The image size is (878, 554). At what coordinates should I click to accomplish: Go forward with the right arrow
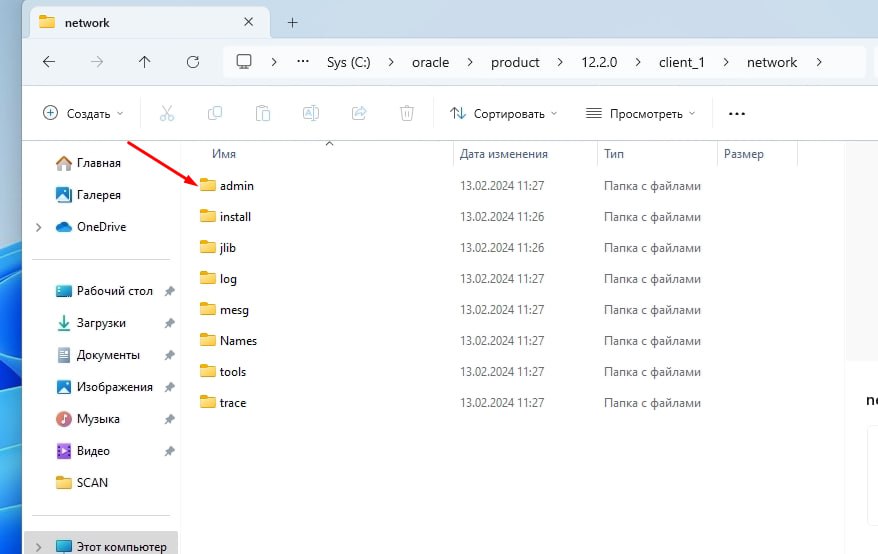click(x=97, y=62)
